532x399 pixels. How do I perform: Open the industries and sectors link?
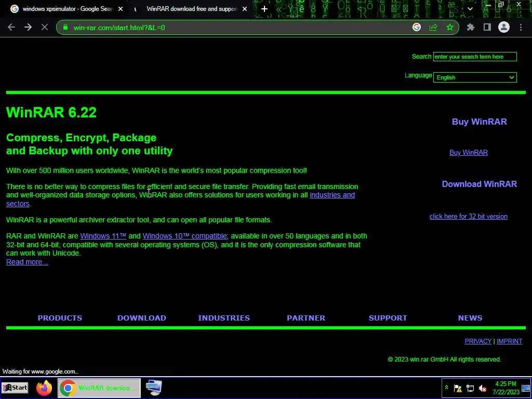point(332,195)
